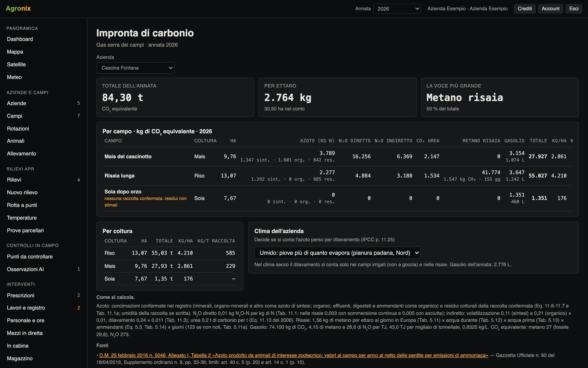Select Lavori e registro in the sidebar

click(43, 308)
